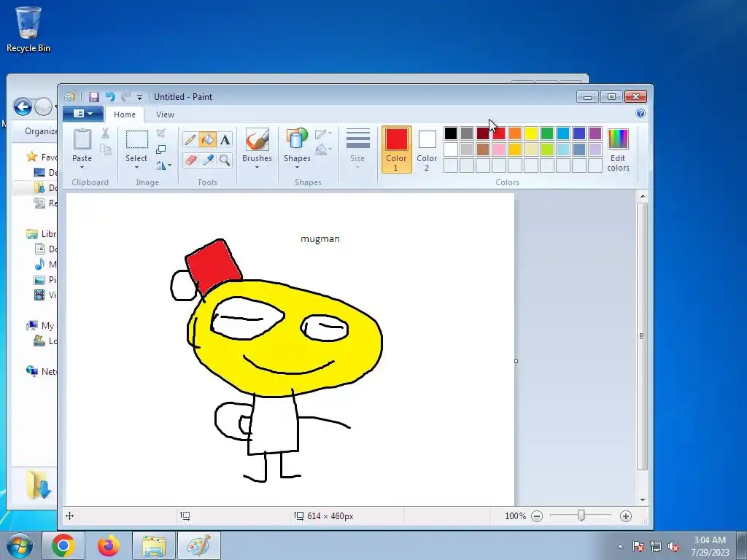Click the Crop icon in Image group
The height and width of the screenshot is (560, 747).
point(161,133)
